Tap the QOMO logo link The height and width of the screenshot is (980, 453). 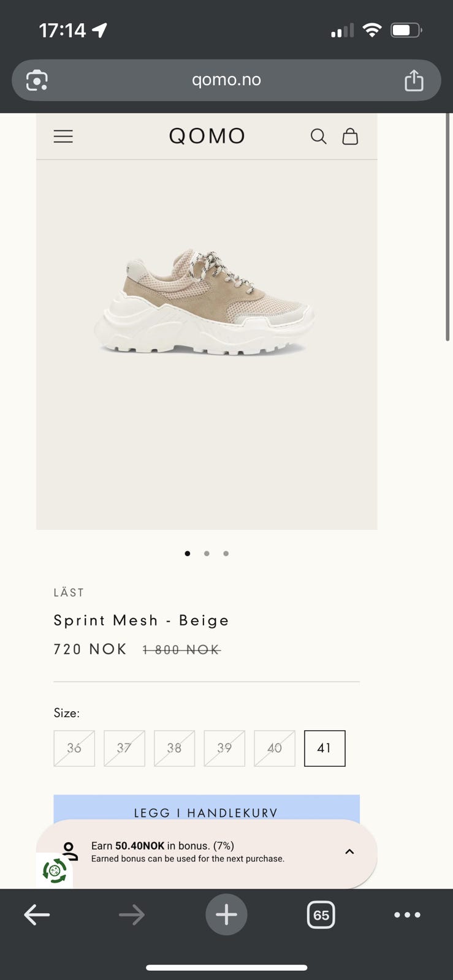pos(207,136)
